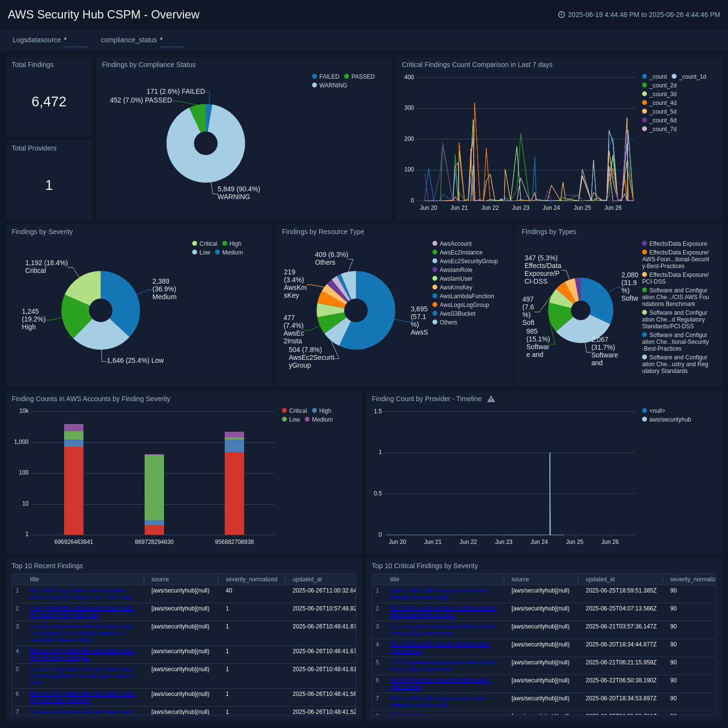Open S3.3 finding updated 2025-06-21T03:57:36
This screenshot has width=728, height=728.
[443, 630]
